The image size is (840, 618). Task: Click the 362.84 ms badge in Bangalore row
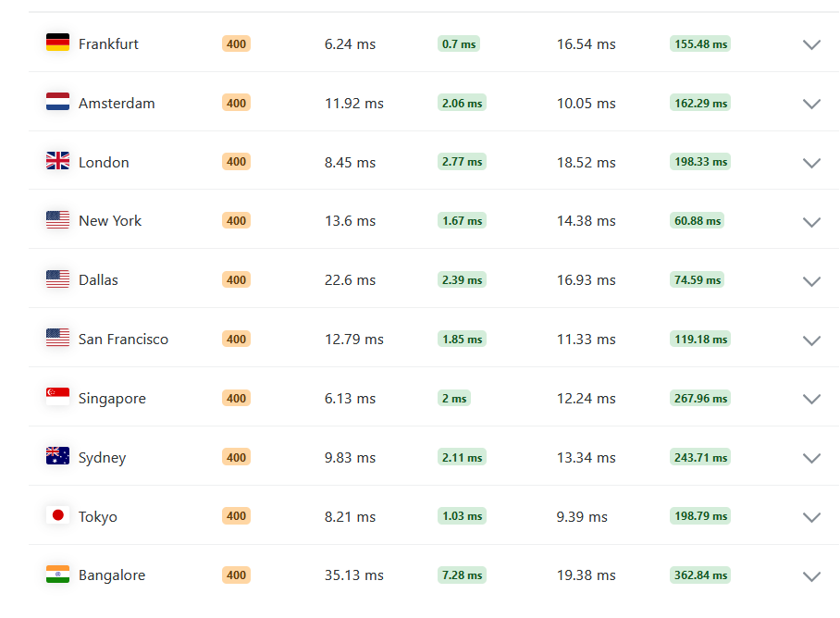700,575
